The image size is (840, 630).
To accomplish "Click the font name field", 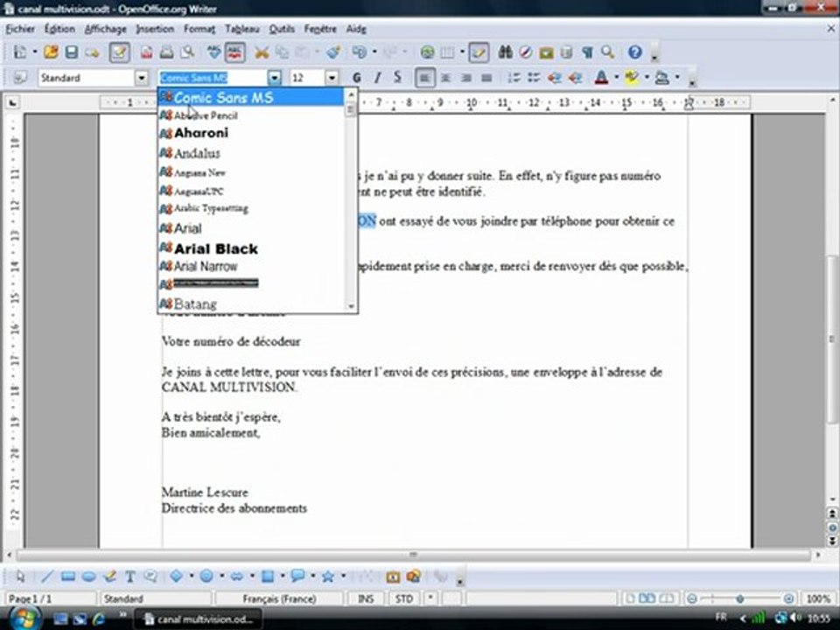I will pyautogui.click(x=213, y=78).
